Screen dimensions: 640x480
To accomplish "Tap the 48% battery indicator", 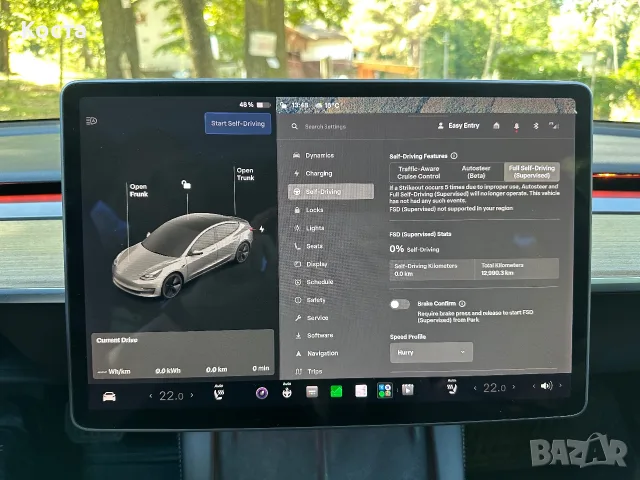I will (254, 105).
